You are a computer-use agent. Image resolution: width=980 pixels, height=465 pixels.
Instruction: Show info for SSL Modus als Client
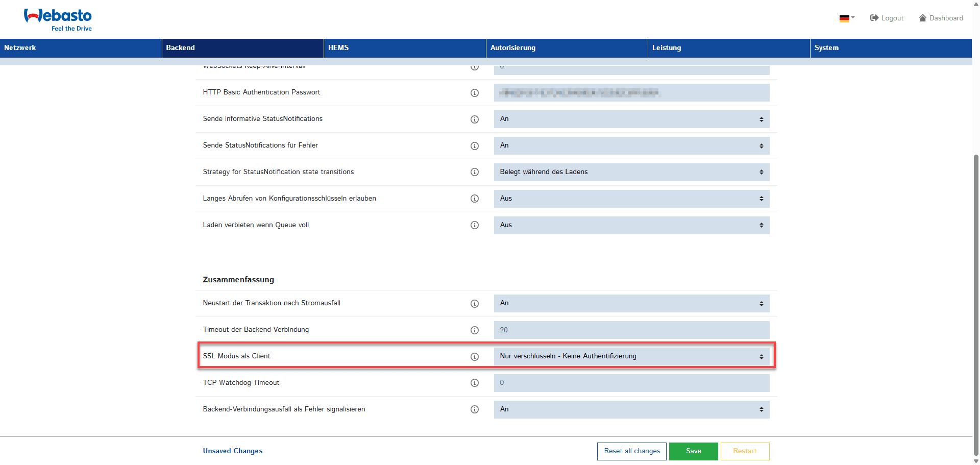click(475, 357)
